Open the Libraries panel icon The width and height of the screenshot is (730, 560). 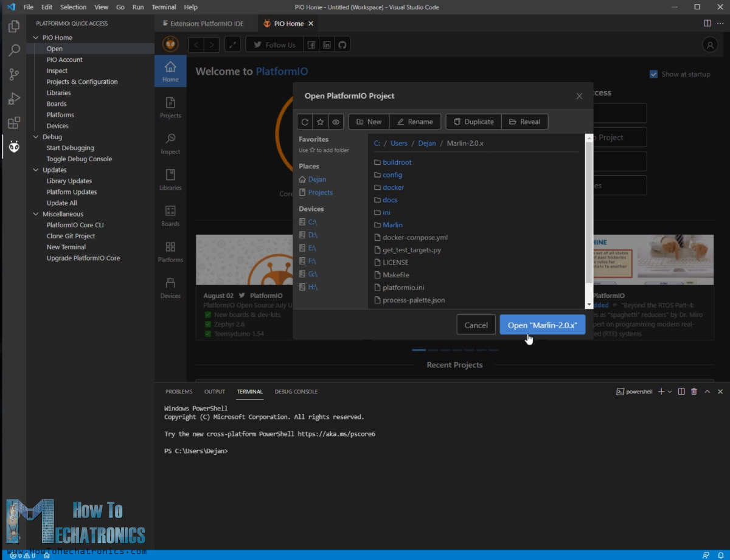(170, 176)
